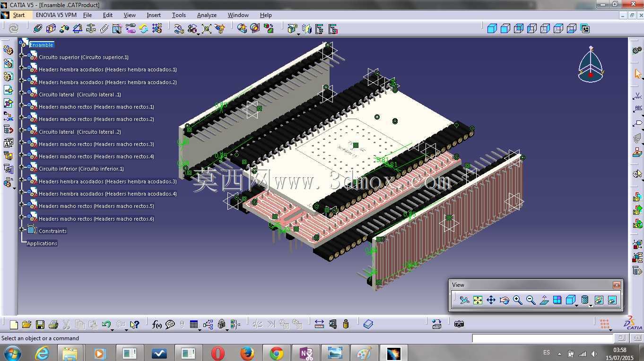The image size is (644, 361).
Task: Click the New document icon
Action: 14,324
